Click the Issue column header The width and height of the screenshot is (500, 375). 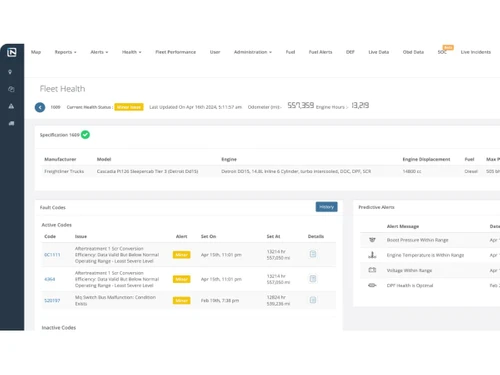coord(81,236)
